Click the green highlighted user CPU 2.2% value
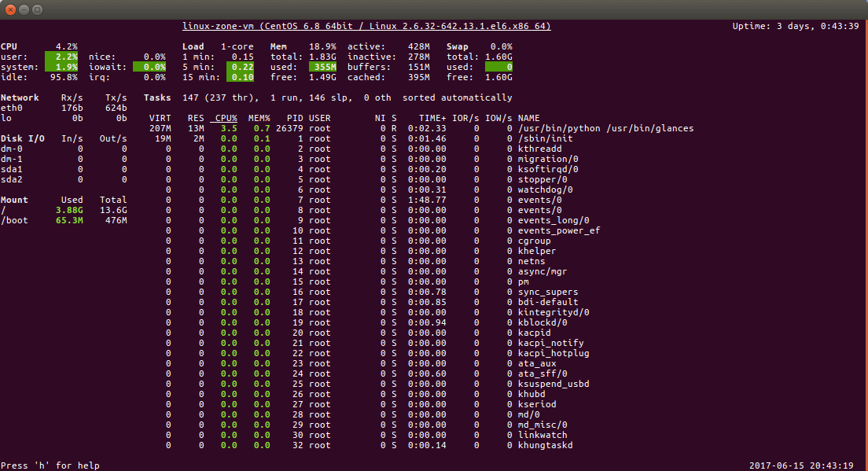868x471 pixels. (x=61, y=57)
